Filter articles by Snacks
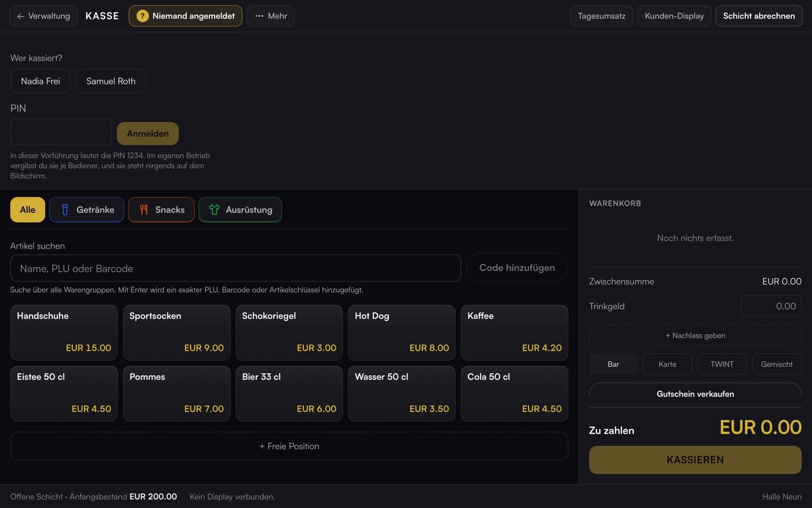The width and height of the screenshot is (812, 508). [161, 210]
